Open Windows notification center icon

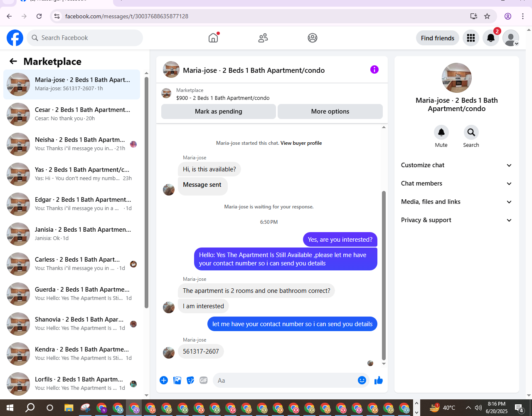tap(519, 408)
